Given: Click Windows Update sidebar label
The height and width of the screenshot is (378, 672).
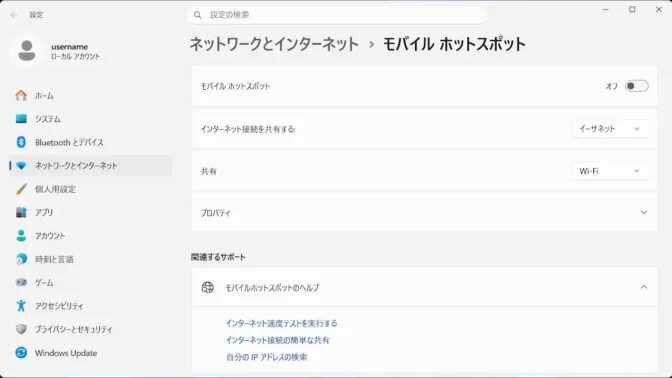Looking at the screenshot, I should 66,353.
